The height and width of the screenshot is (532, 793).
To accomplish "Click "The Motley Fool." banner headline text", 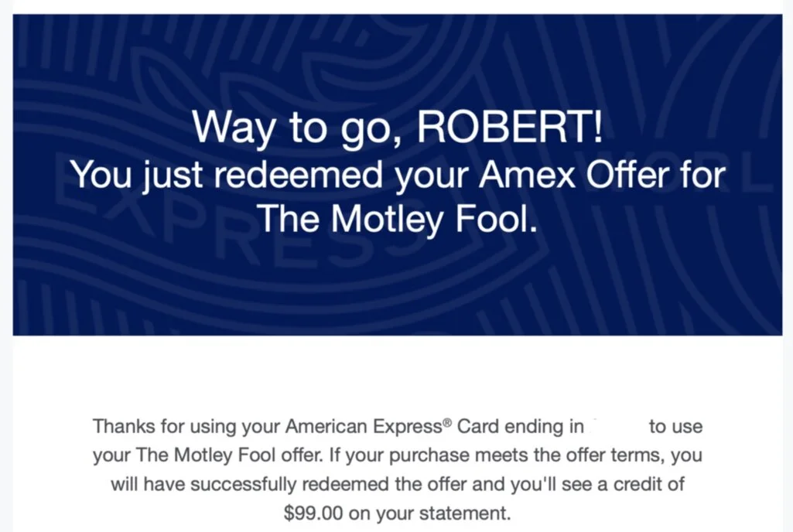I will point(398,219).
